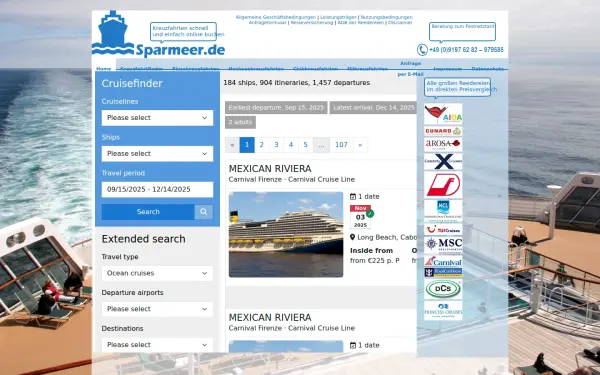Click the magnifying glass search icon button
Viewport: 600px width, 375px height.
click(204, 212)
